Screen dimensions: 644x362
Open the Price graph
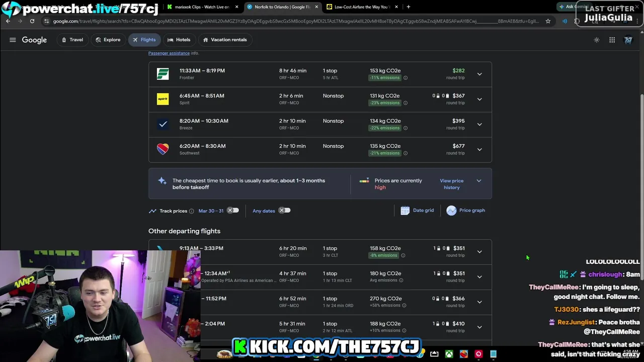tap(465, 210)
